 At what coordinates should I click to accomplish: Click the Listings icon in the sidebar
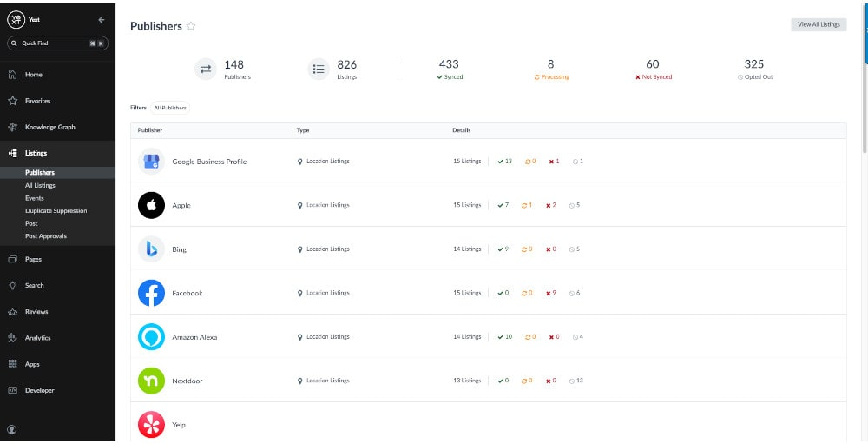pyautogui.click(x=13, y=154)
